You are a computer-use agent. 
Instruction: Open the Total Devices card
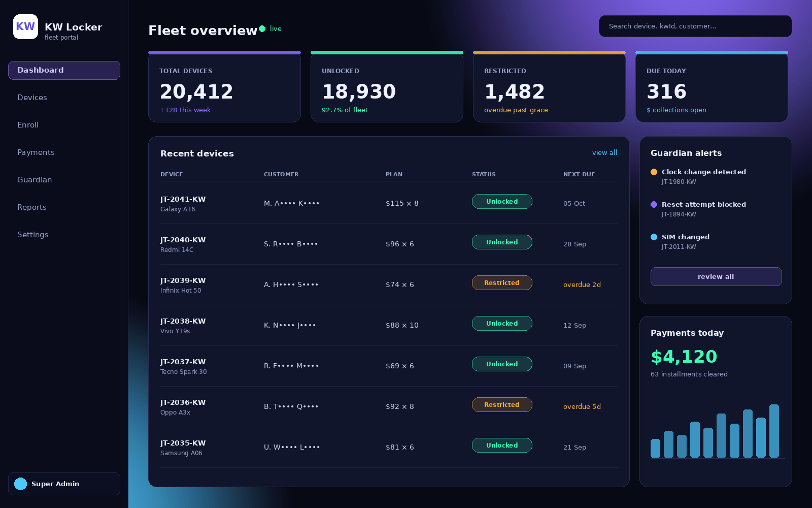(x=224, y=86)
